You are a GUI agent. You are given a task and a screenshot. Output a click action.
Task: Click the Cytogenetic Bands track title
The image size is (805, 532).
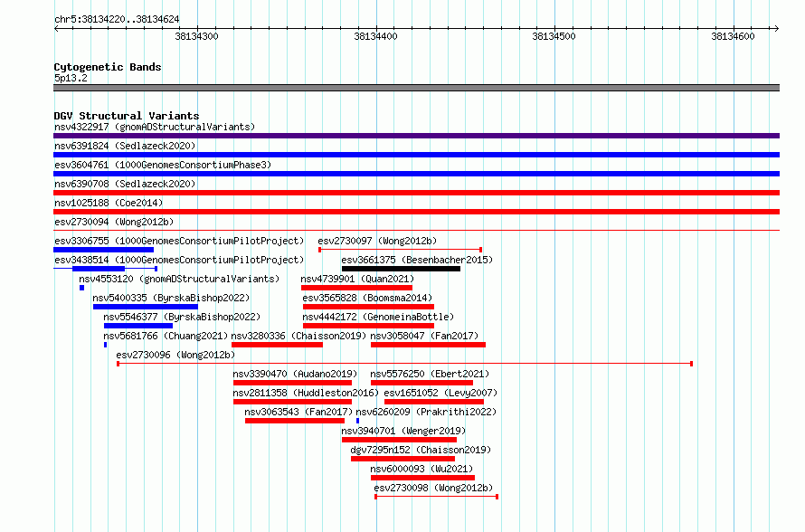tap(108, 67)
